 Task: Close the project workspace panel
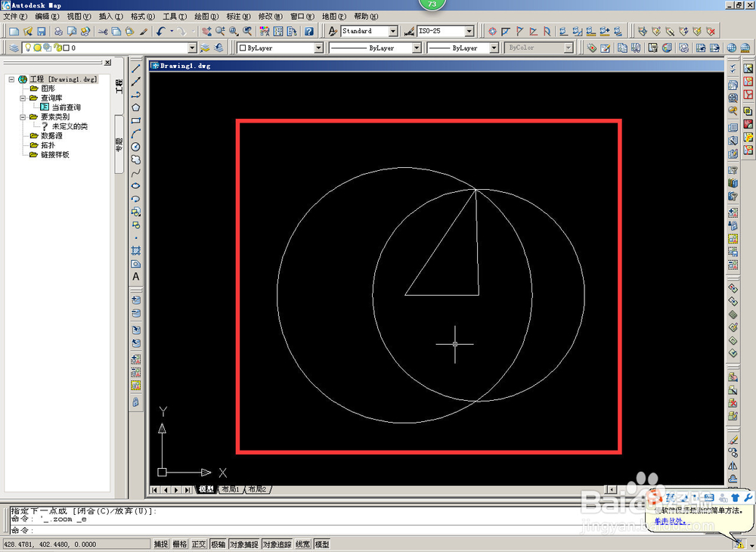(x=107, y=63)
